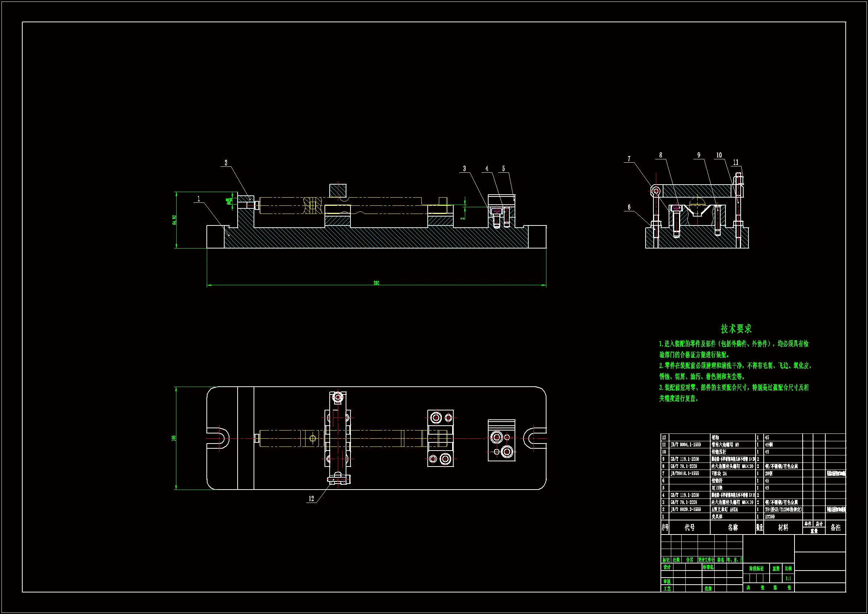Select the 390 length dimension text
The height and width of the screenshot is (614, 868).
[x=376, y=283]
